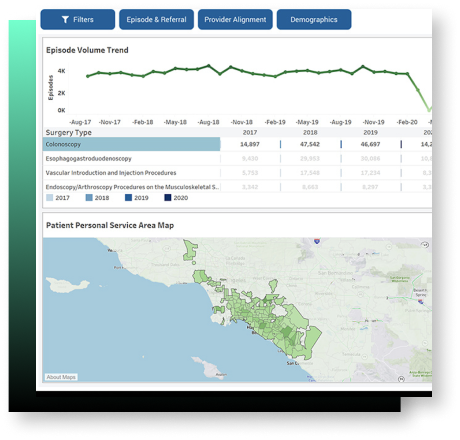Click the 2018 legend color swatch
The height and width of the screenshot is (440, 460).
[x=89, y=198]
